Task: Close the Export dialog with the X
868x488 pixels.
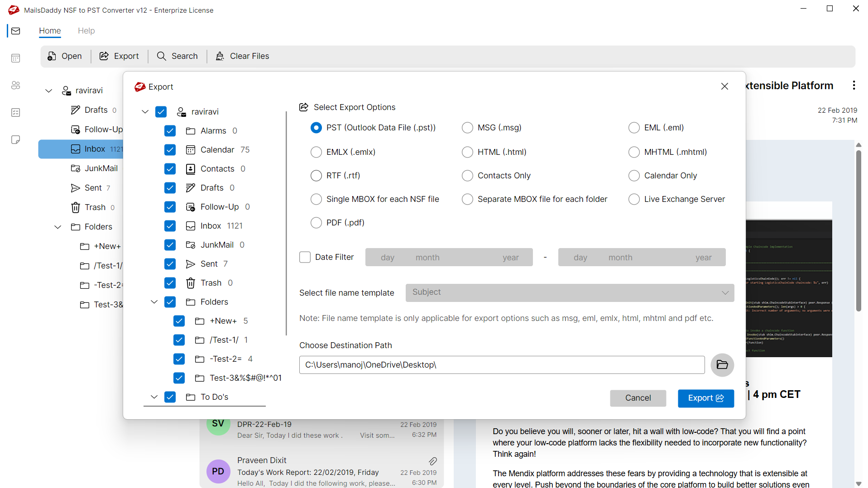Action: (724, 86)
